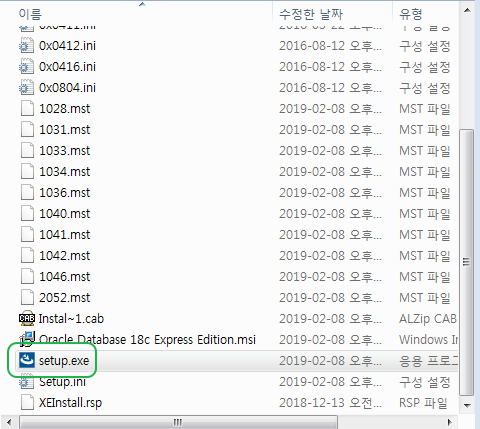The width and height of the screenshot is (480, 429).
Task: Click the modified date of XEInstall.rsp
Action: 330,403
